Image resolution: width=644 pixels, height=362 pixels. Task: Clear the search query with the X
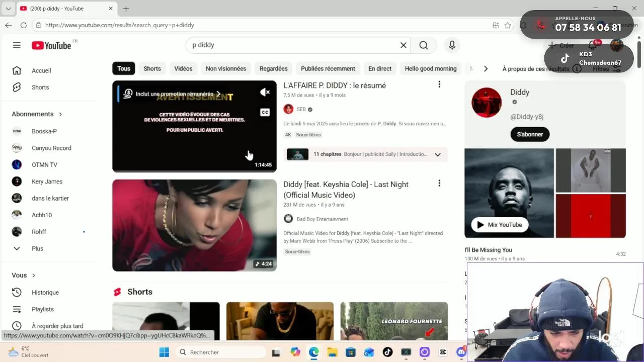tap(403, 45)
